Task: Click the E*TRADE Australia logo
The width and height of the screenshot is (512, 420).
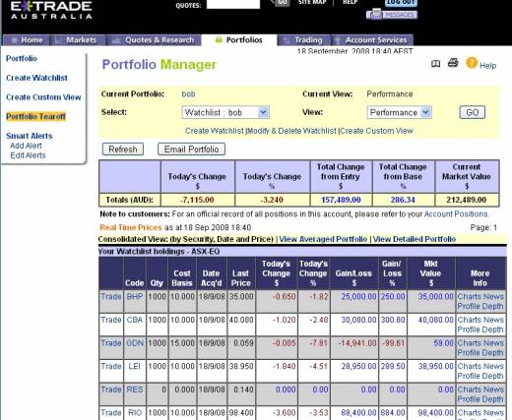Action: pos(51,10)
